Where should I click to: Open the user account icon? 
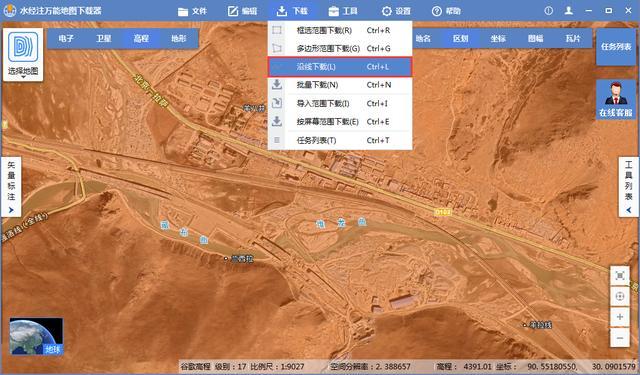click(569, 11)
